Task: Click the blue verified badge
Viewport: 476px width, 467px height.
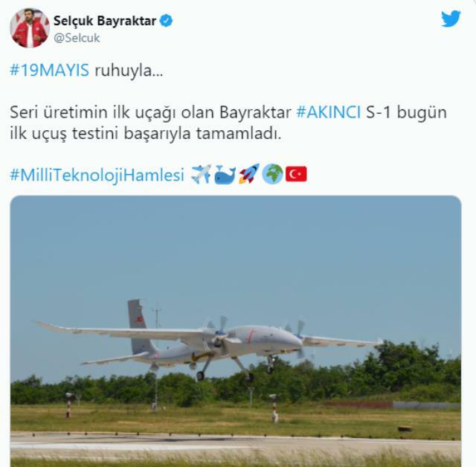Action: tap(166, 21)
